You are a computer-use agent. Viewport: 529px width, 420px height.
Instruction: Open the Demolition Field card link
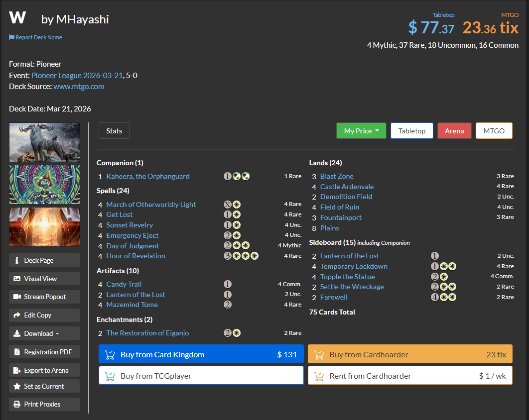(x=346, y=197)
